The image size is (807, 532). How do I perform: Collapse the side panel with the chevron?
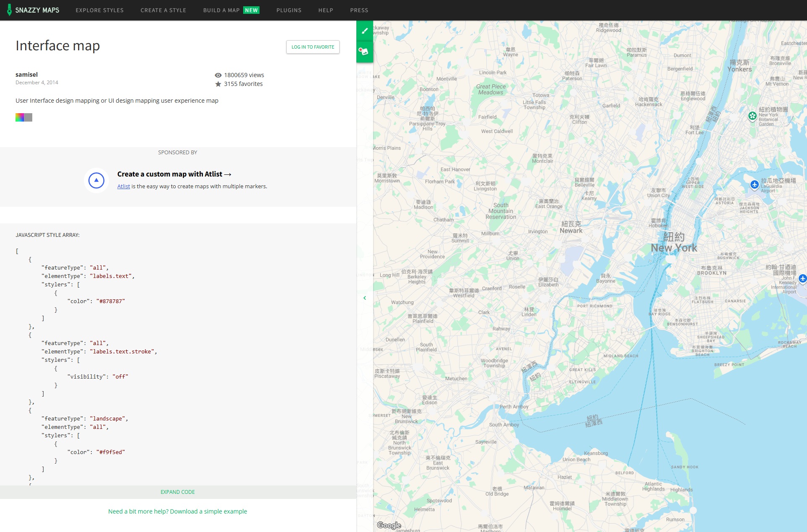pos(365,298)
